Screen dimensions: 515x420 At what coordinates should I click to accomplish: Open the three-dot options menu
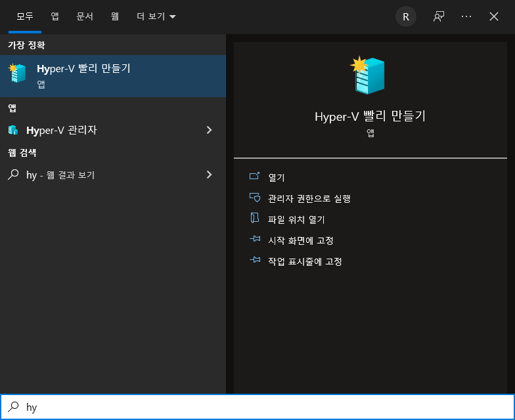(x=466, y=16)
